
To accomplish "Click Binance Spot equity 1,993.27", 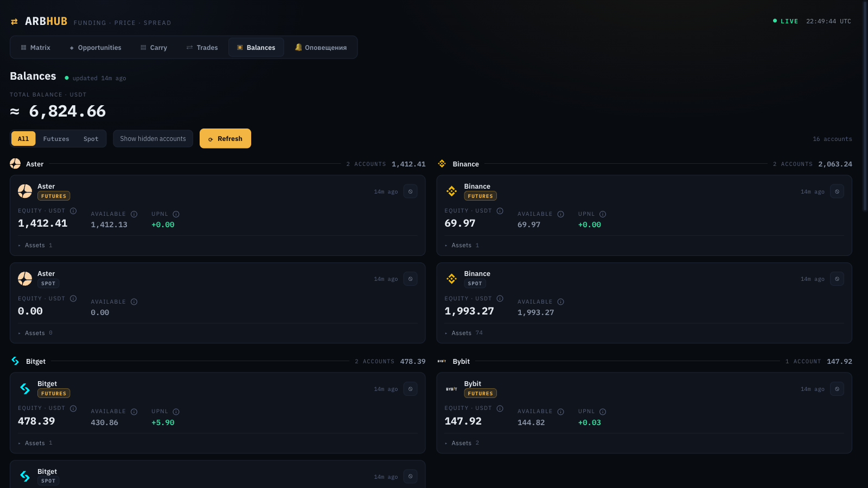I will (469, 311).
